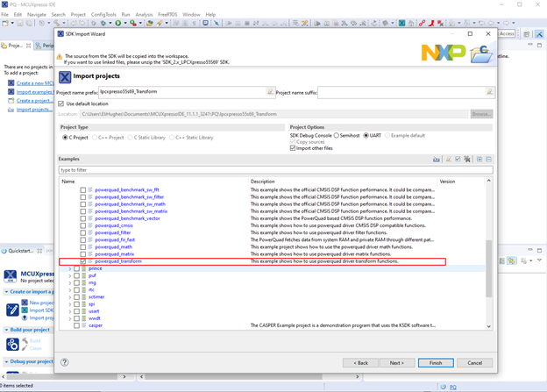547x392 pixels.
Task: Check the powerquad_matrix example checkbox
Action: point(82,254)
